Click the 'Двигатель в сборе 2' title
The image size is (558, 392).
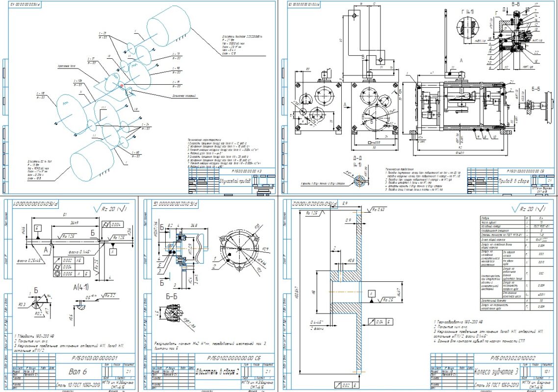coord(217,371)
